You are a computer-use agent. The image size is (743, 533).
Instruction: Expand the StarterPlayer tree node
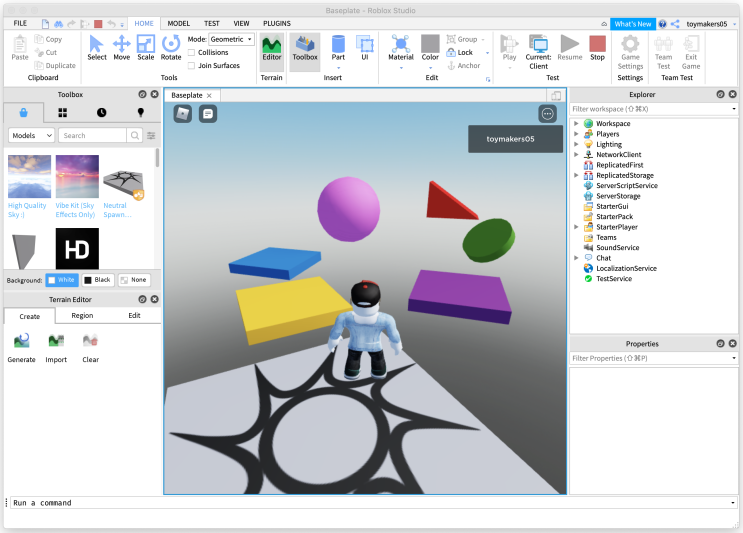pyautogui.click(x=576, y=227)
